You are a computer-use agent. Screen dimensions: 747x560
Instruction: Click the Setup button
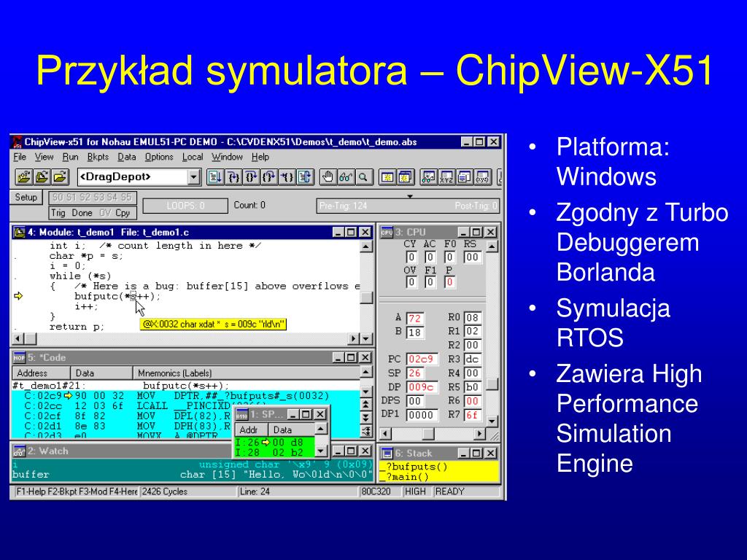tap(26, 197)
